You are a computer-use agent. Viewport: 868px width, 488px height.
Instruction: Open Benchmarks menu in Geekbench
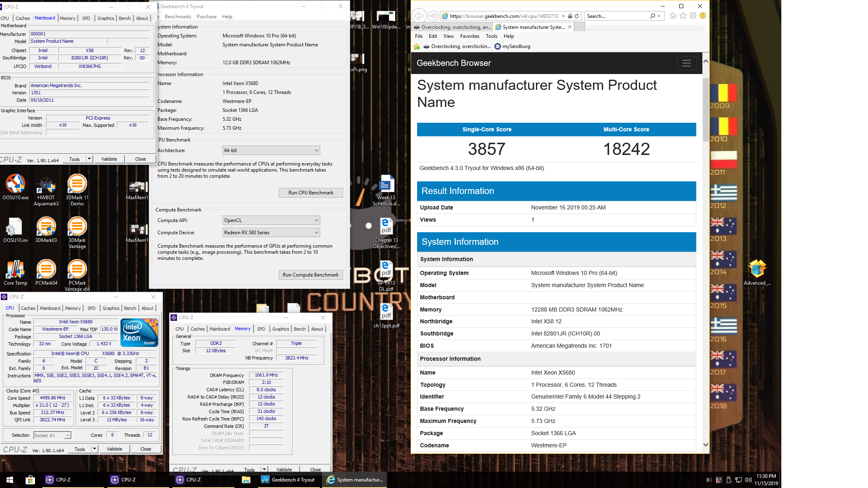pos(178,17)
